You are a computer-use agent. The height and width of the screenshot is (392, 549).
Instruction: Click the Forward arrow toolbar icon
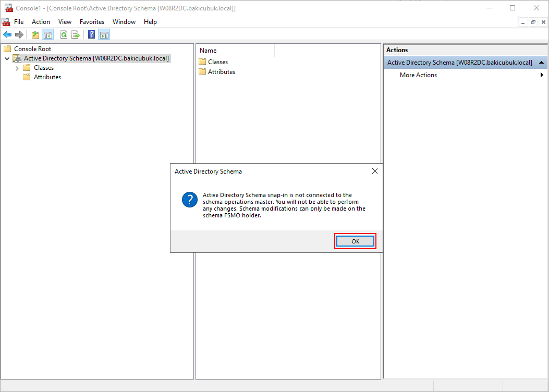[19, 34]
